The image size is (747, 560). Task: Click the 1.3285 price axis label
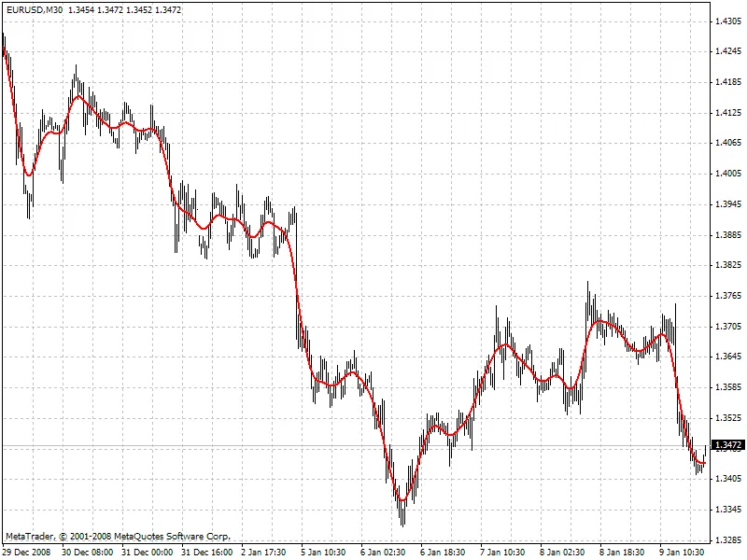[x=727, y=540]
